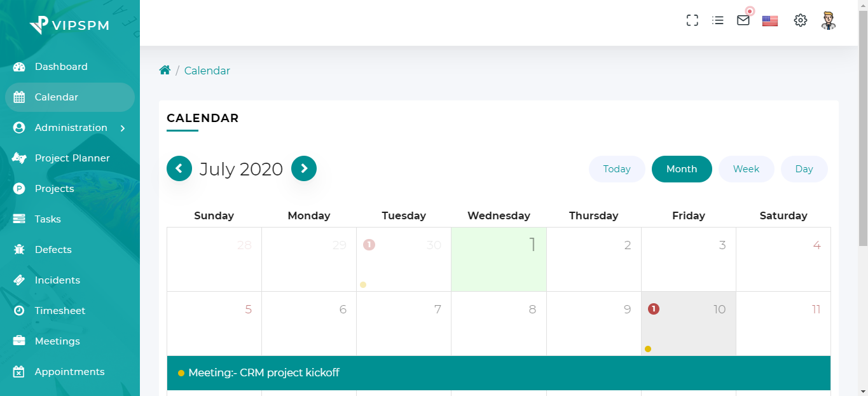Open Timesheet from the sidebar

[x=60, y=311]
